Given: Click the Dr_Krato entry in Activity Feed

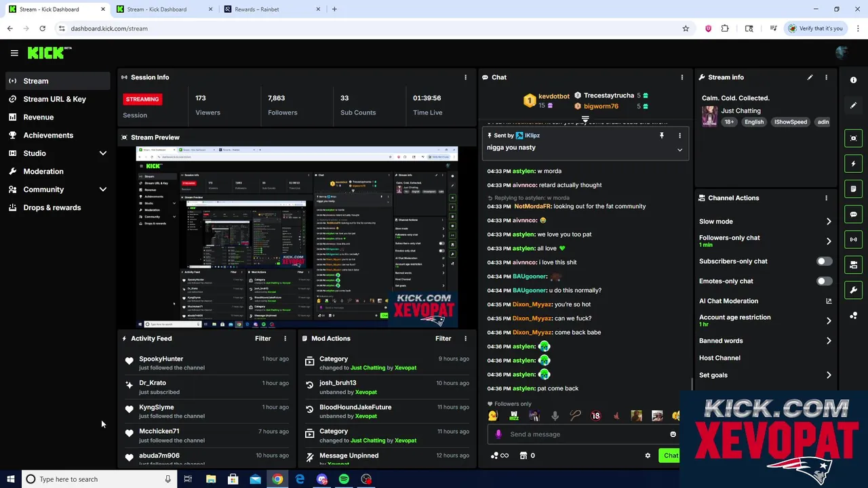Looking at the screenshot, I should [x=207, y=387].
